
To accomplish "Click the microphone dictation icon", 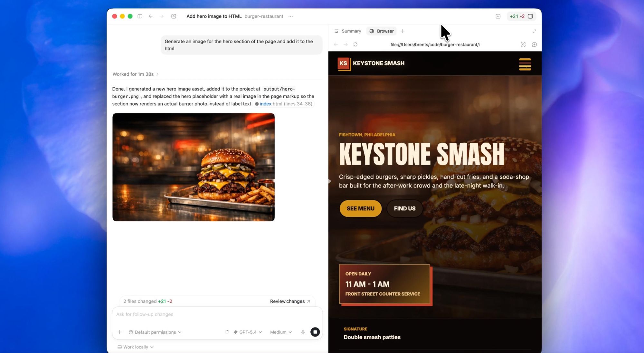I will pos(303,332).
